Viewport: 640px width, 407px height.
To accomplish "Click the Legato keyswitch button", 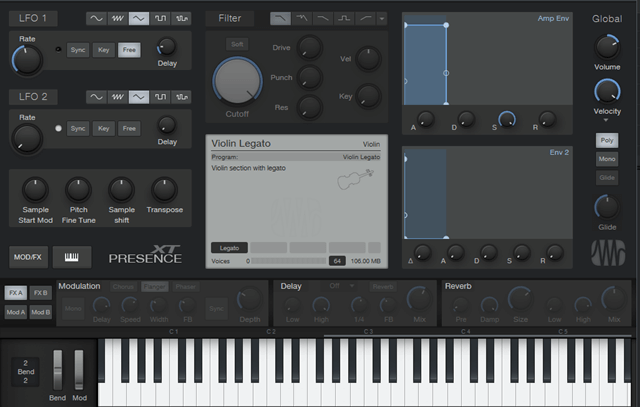I will click(229, 248).
